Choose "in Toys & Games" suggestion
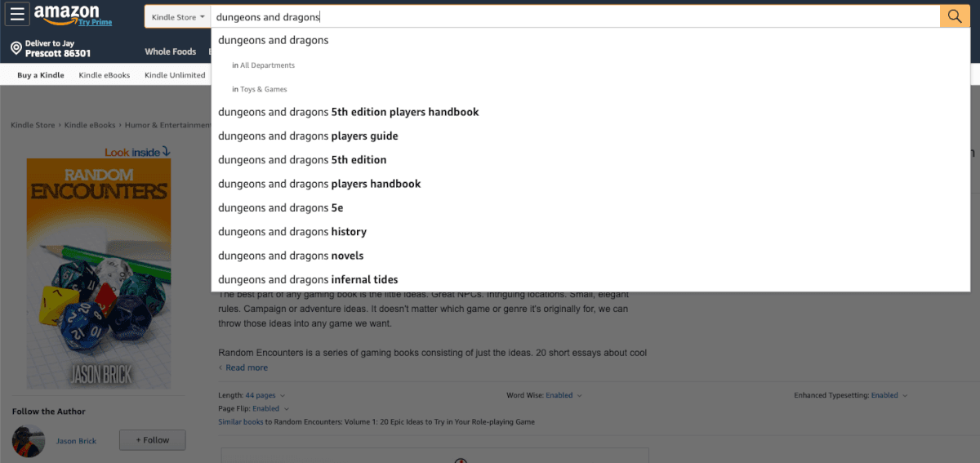The height and width of the screenshot is (463, 980). click(x=590, y=89)
